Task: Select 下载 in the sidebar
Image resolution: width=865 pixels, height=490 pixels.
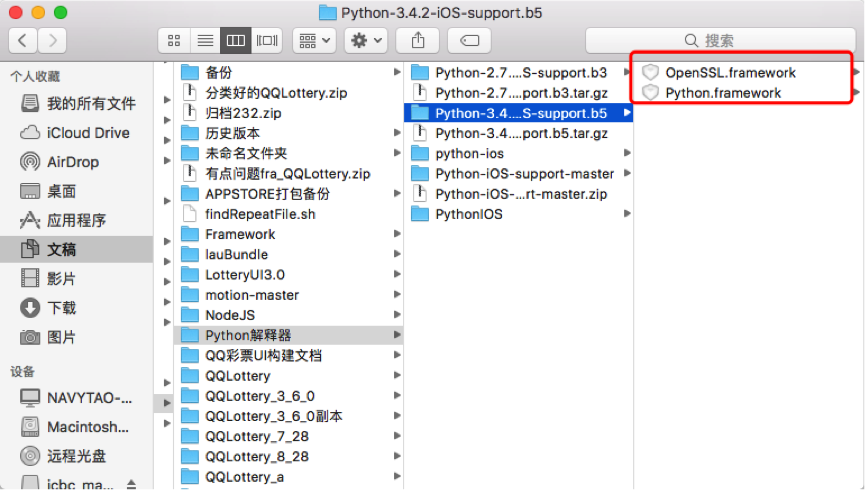Action: tap(77, 307)
